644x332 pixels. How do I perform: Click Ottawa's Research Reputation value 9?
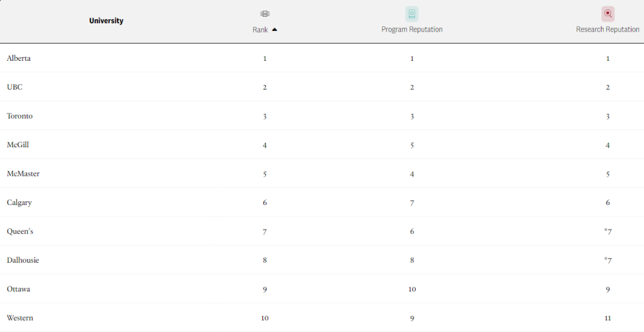click(x=608, y=289)
